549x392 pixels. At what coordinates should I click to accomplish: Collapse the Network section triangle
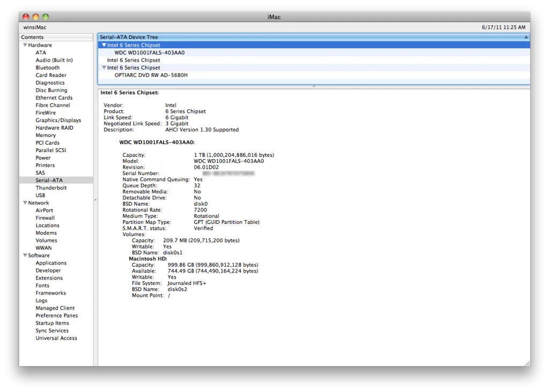[25, 203]
